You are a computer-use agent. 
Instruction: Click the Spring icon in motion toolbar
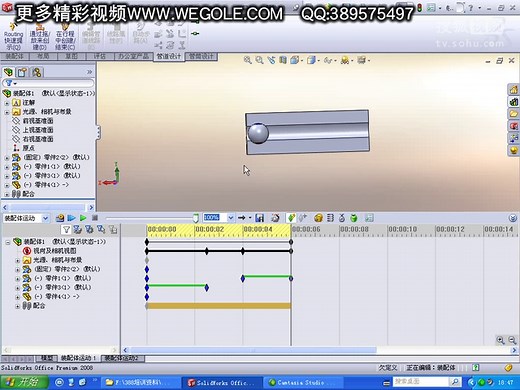tap(330, 218)
